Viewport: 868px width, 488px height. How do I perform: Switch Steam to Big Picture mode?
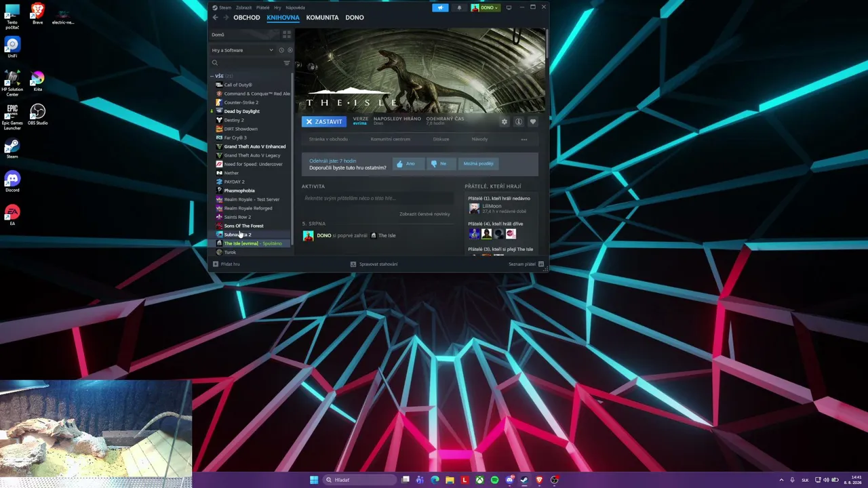pyautogui.click(x=509, y=7)
